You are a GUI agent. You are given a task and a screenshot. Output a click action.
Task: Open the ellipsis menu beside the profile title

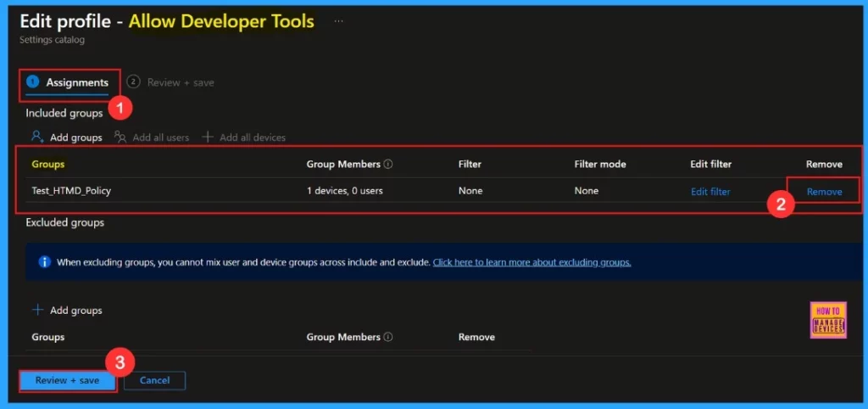tap(339, 21)
